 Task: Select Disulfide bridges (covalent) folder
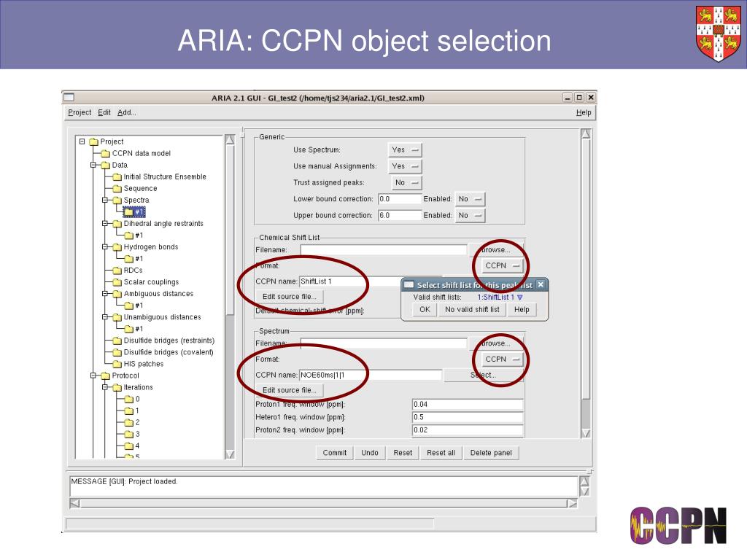pyautogui.click(x=163, y=352)
